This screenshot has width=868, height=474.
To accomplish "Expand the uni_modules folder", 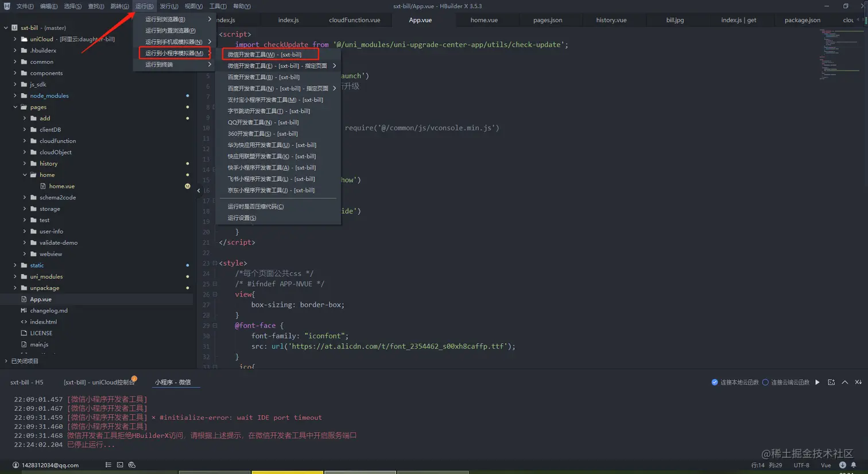I will (x=15, y=277).
